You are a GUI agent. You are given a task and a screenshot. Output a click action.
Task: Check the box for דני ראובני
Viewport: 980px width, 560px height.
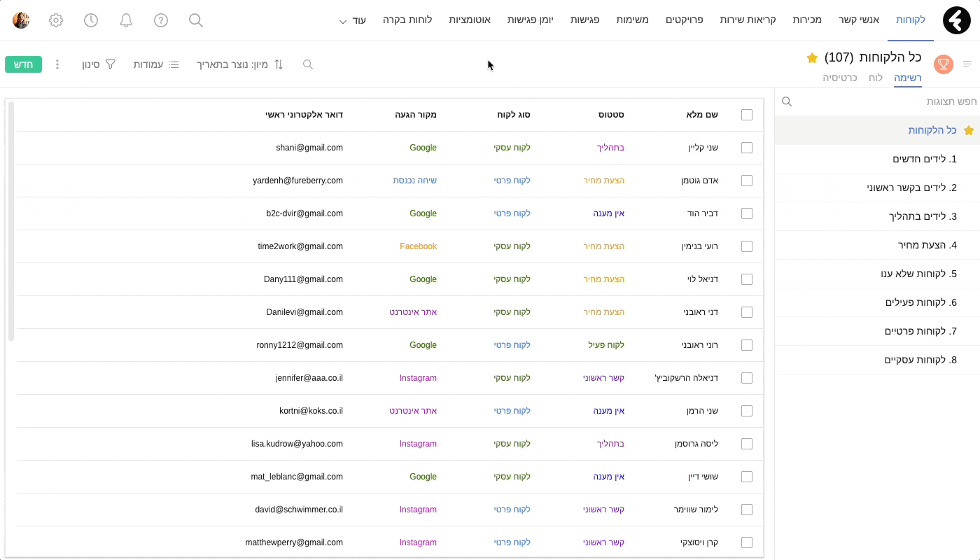click(x=747, y=312)
